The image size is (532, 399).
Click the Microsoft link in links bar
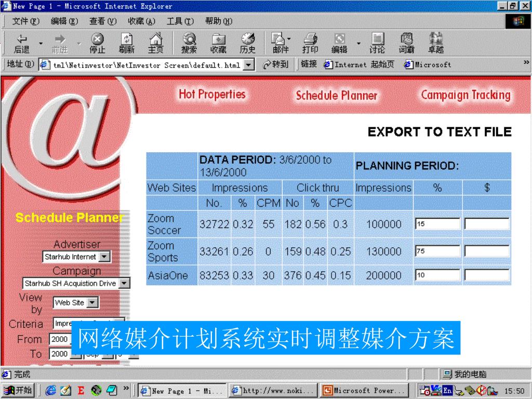pyautogui.click(x=428, y=64)
